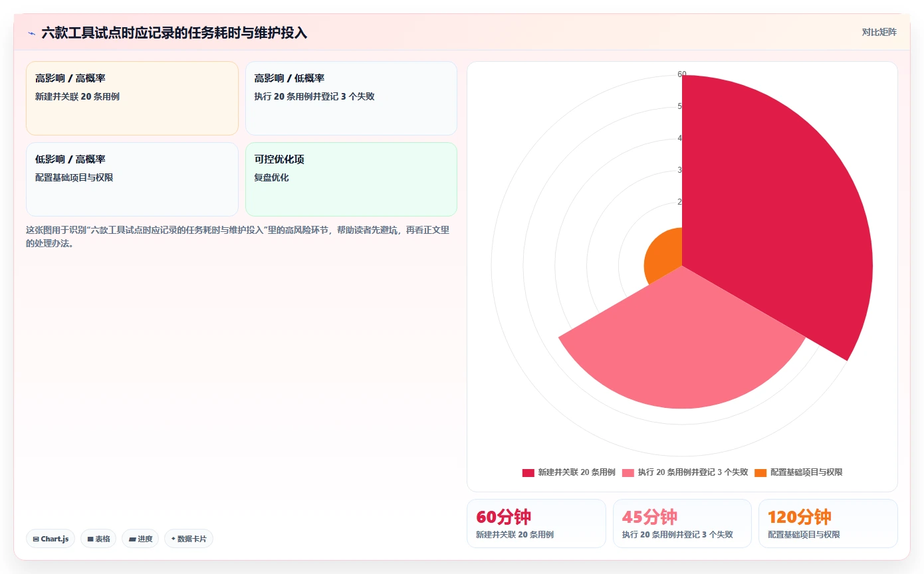Screen dimensions: 924x574
Task: Open the 60分钟 stat card
Action: click(x=536, y=524)
